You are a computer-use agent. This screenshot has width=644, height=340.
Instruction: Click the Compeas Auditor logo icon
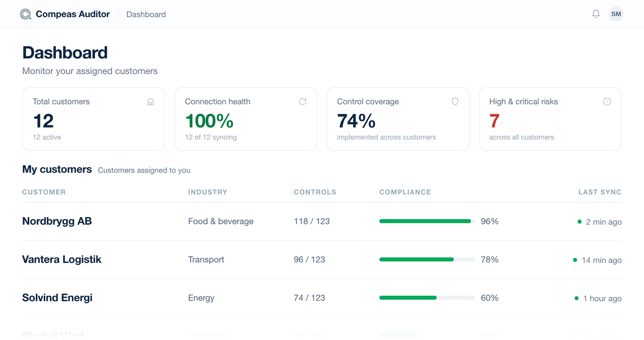point(26,14)
